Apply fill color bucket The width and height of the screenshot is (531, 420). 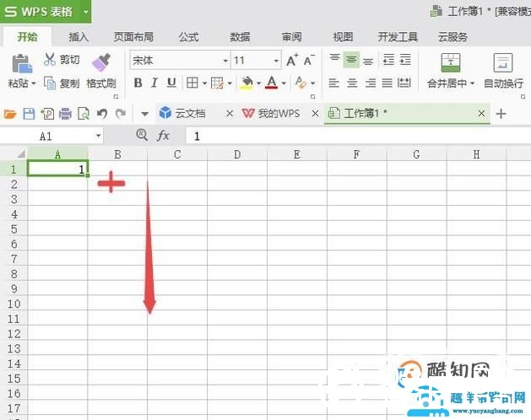247,83
